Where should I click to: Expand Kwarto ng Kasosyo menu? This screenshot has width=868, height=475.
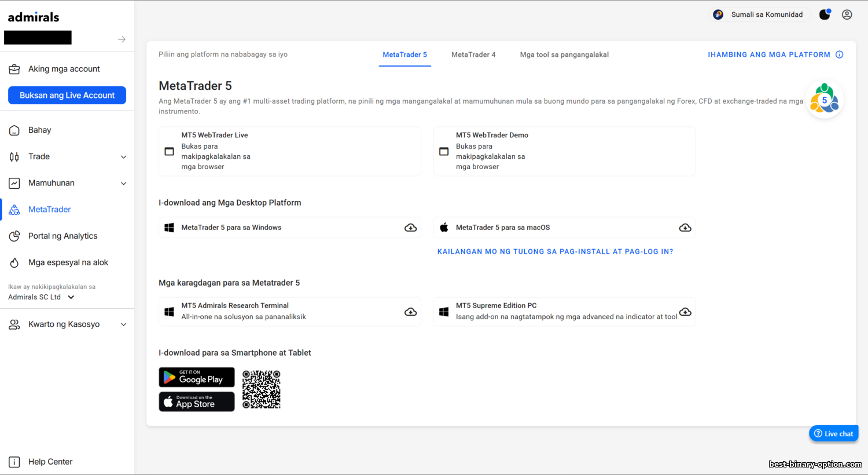click(123, 324)
